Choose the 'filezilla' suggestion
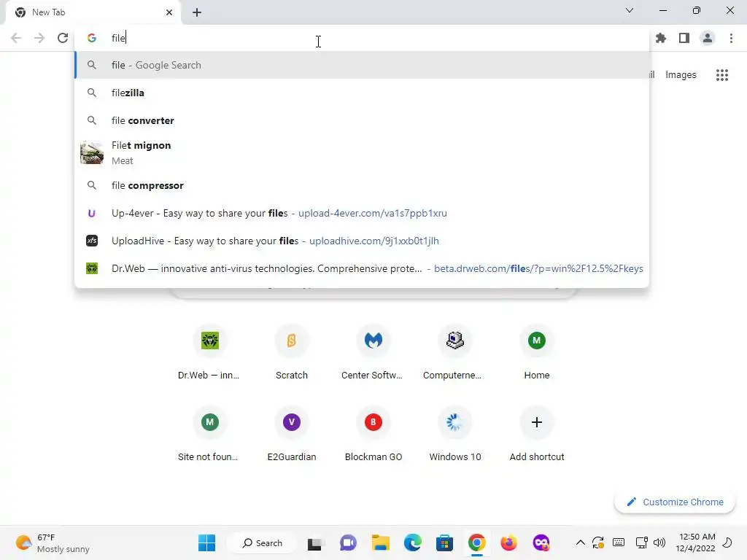Viewport: 747px width, 560px height. click(362, 93)
